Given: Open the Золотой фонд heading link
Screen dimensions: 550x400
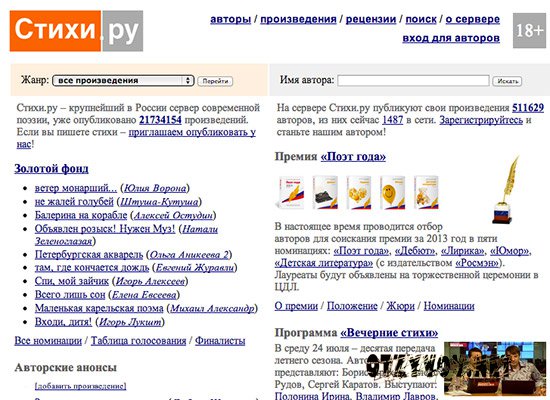Looking at the screenshot, I should coord(51,169).
